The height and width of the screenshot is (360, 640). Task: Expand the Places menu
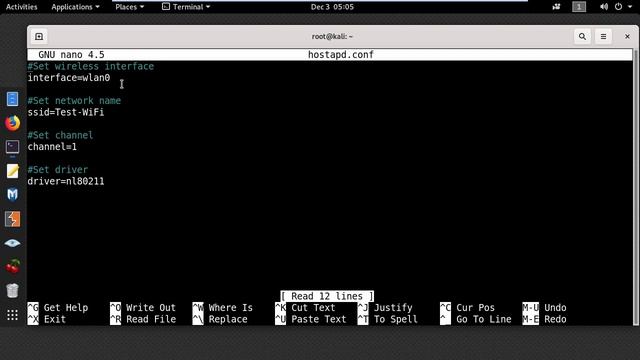point(130,7)
